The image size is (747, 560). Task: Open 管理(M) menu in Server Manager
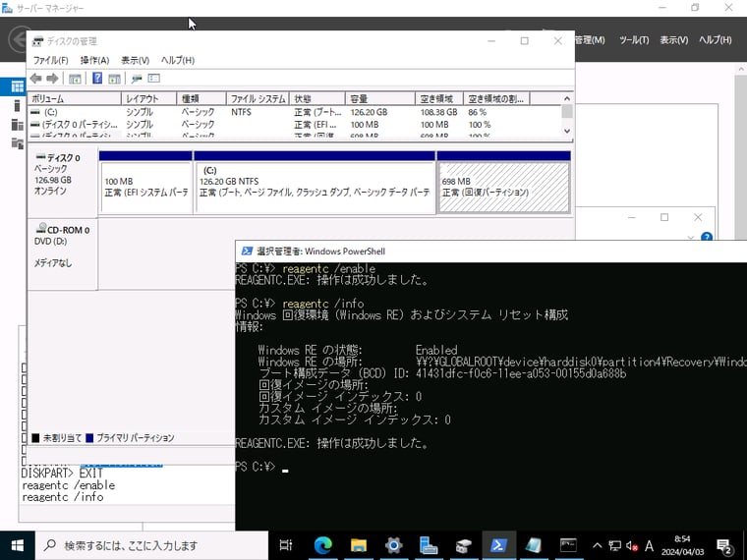click(x=590, y=40)
